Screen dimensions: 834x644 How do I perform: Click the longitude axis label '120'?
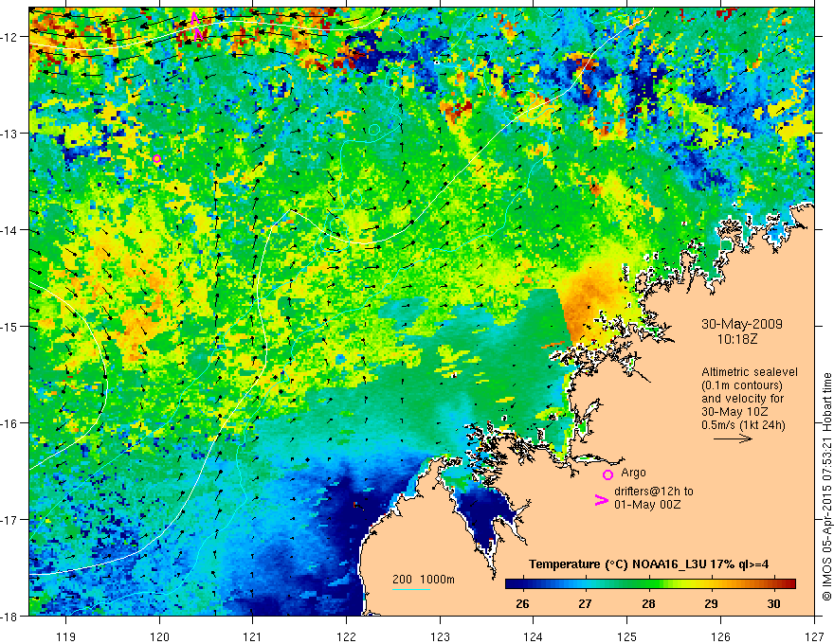click(x=159, y=636)
